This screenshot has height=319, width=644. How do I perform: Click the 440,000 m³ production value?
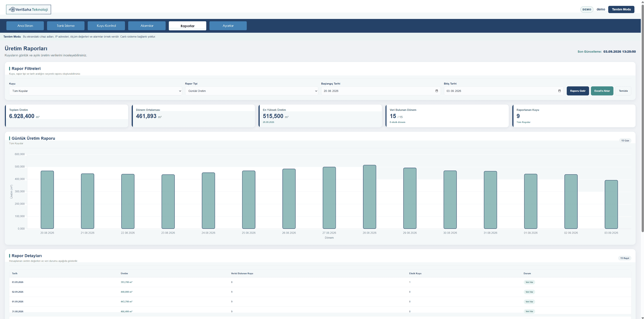pos(126,292)
